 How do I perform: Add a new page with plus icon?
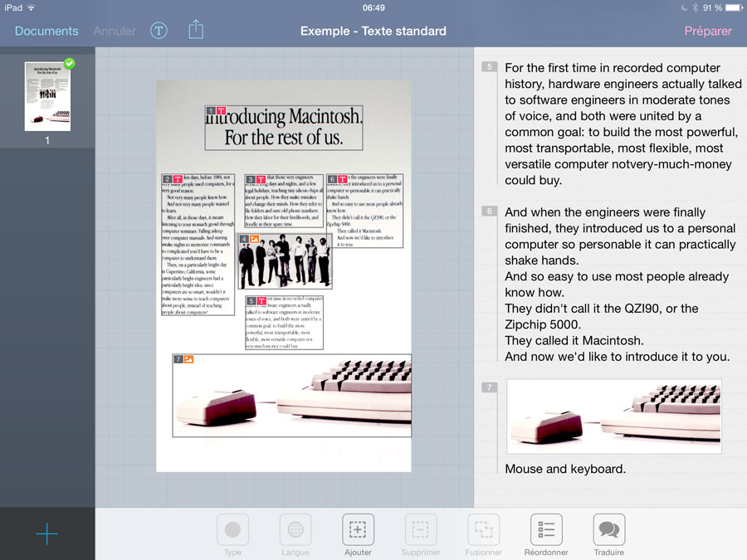46,533
